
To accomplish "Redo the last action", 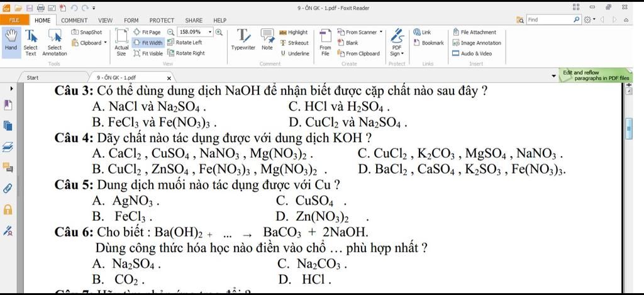I will (84, 8).
